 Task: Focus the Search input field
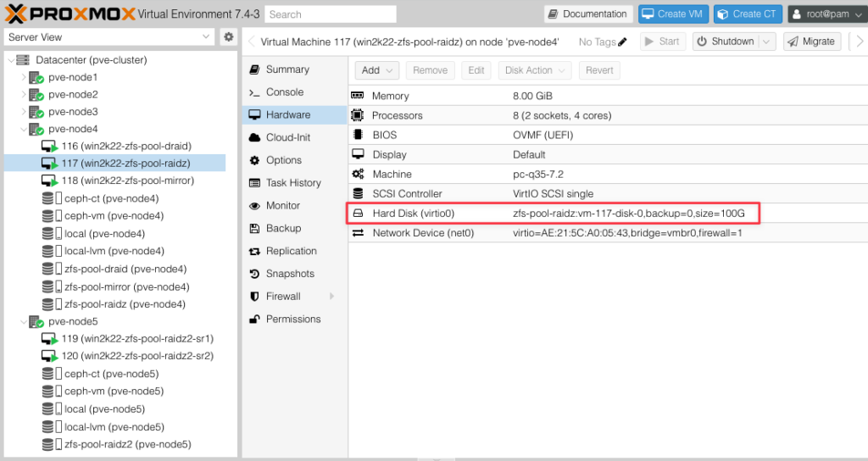pyautogui.click(x=331, y=14)
